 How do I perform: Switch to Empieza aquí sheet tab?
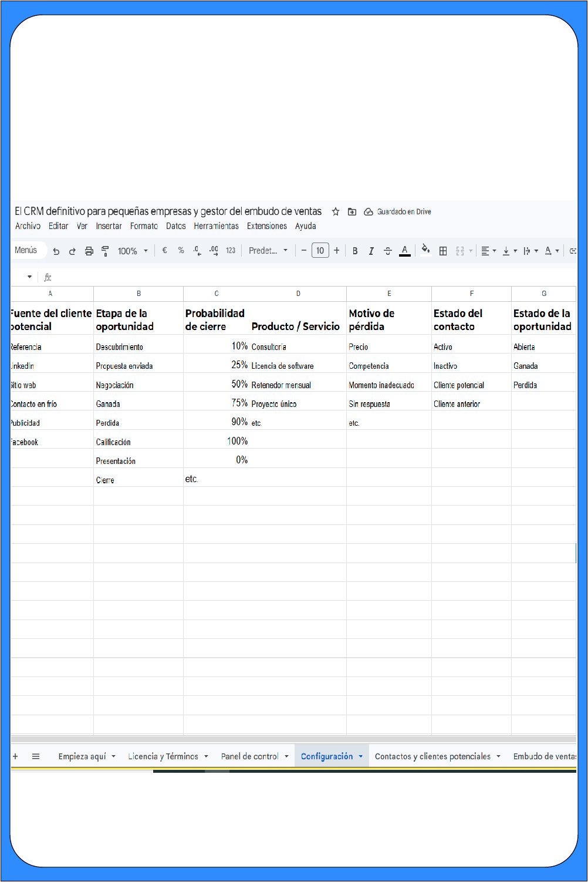pos(82,756)
